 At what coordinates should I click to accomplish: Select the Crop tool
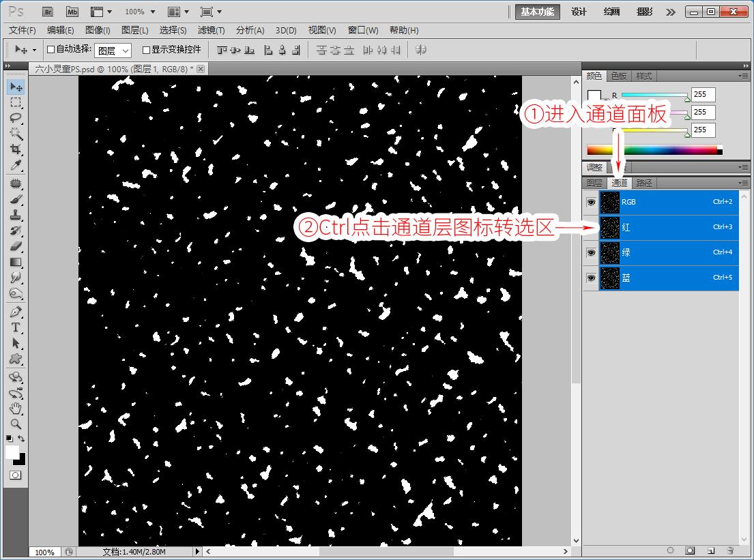[x=16, y=150]
